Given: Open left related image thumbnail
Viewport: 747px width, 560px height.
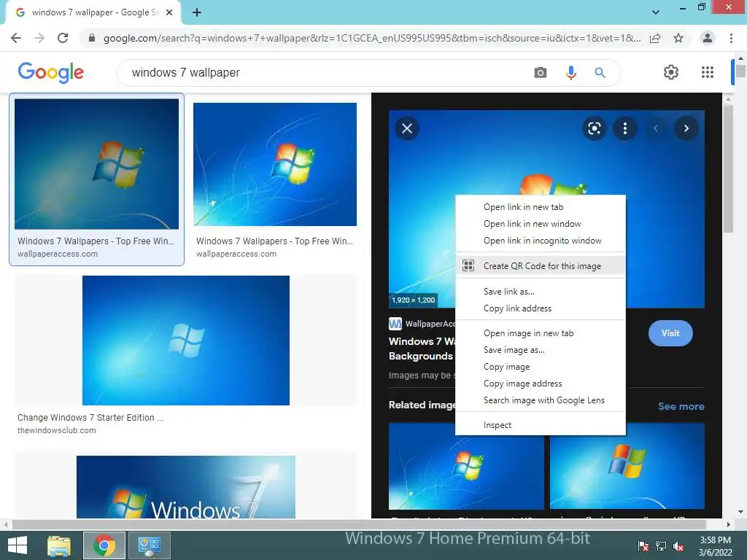Looking at the screenshot, I should [x=466, y=466].
